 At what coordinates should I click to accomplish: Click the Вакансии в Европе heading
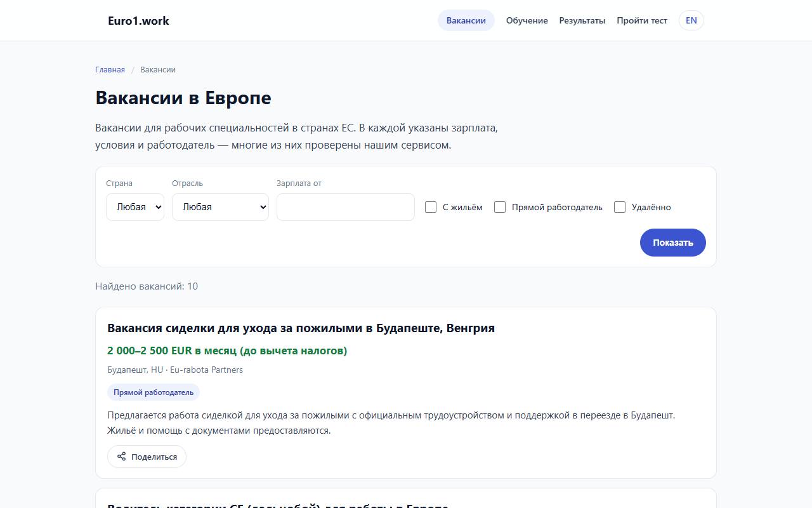(183, 98)
